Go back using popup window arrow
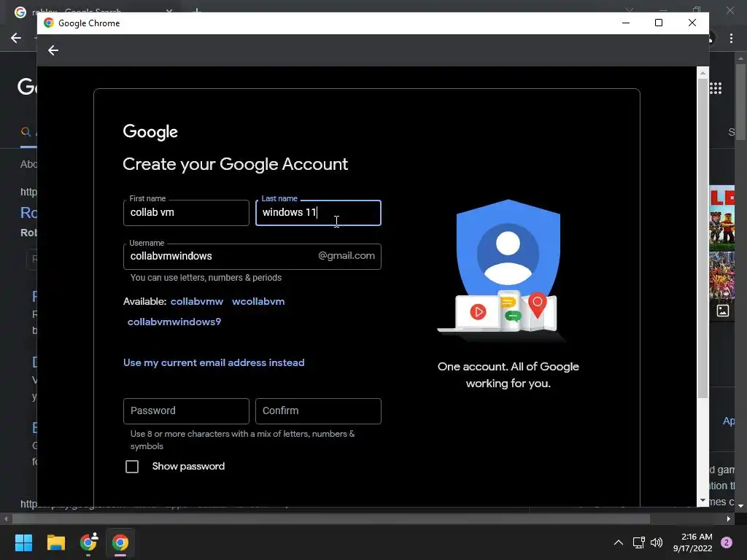 tap(53, 50)
